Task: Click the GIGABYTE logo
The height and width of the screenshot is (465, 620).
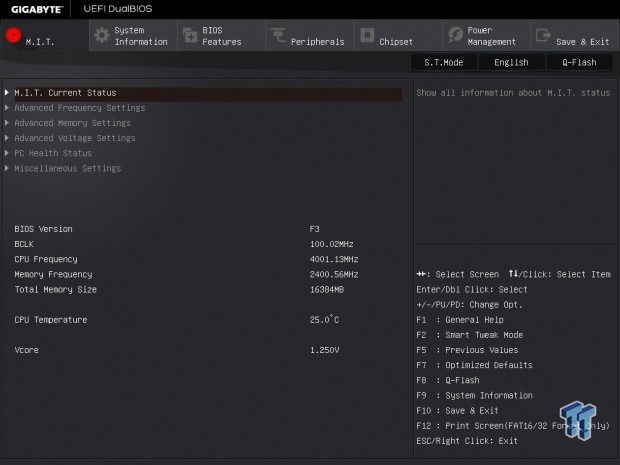Action: pyautogui.click(x=37, y=9)
